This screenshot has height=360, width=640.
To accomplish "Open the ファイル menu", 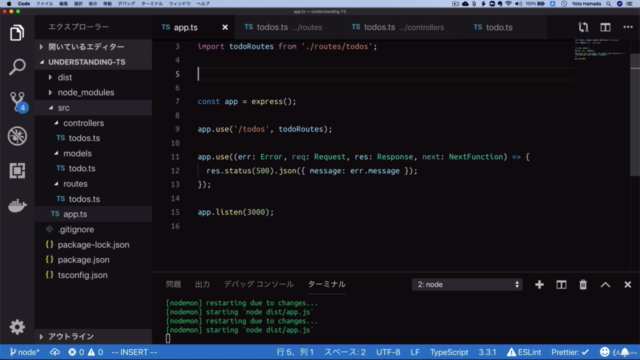I will coord(44,4).
